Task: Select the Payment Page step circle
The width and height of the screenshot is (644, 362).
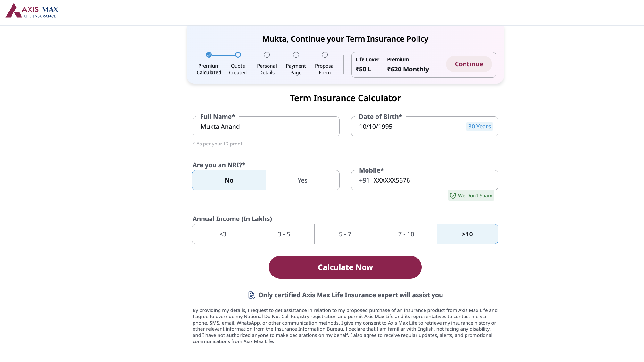Action: click(x=295, y=55)
